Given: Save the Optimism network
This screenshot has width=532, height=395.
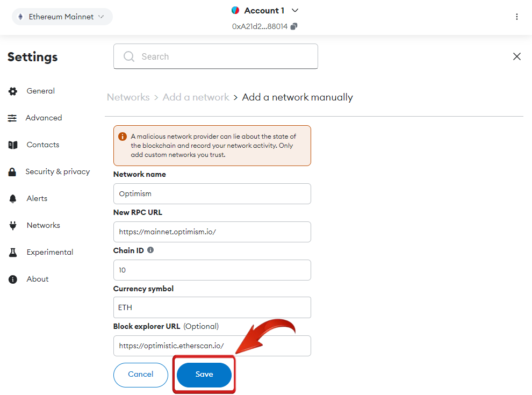Looking at the screenshot, I should coord(204,375).
